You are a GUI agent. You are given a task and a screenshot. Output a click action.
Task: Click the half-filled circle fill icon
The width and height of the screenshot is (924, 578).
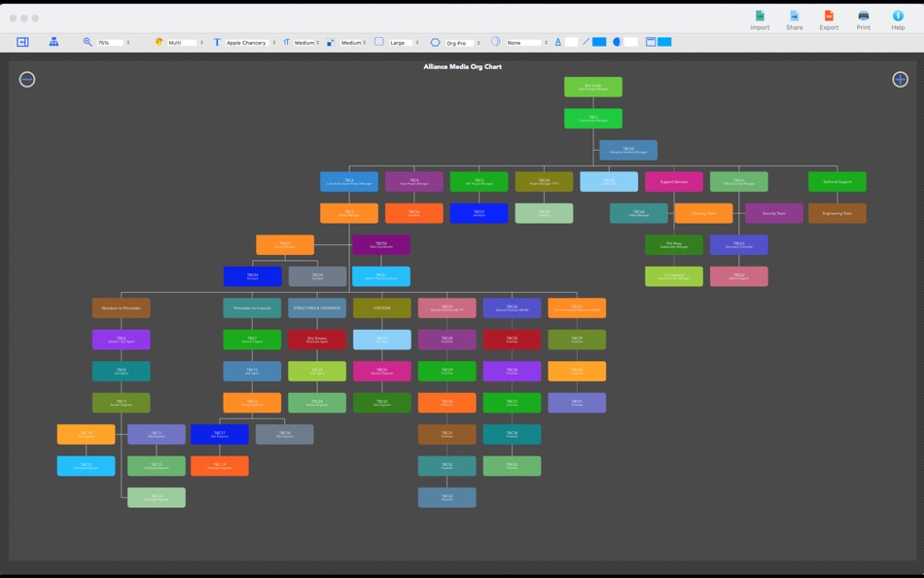pyautogui.click(x=617, y=42)
